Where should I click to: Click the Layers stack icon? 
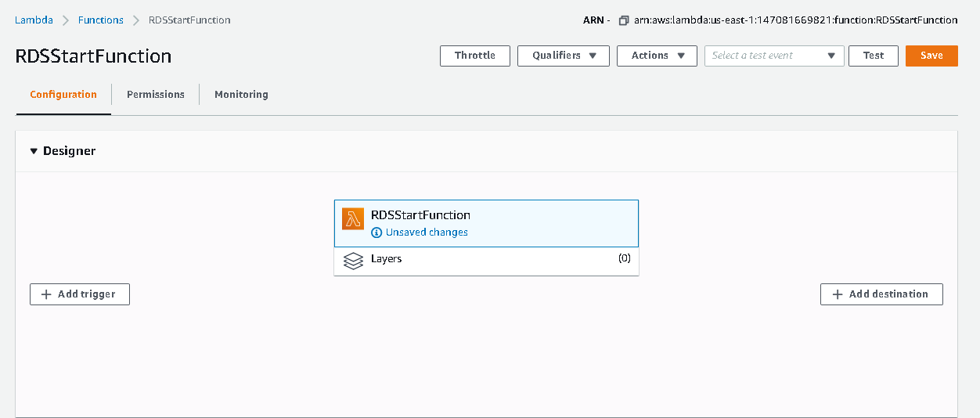[x=353, y=260]
